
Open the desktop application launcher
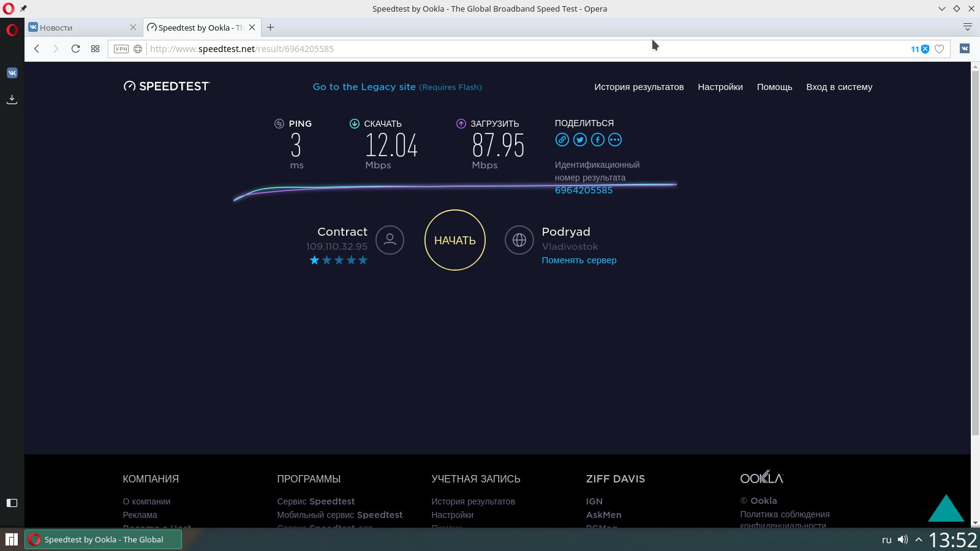tap(12, 539)
